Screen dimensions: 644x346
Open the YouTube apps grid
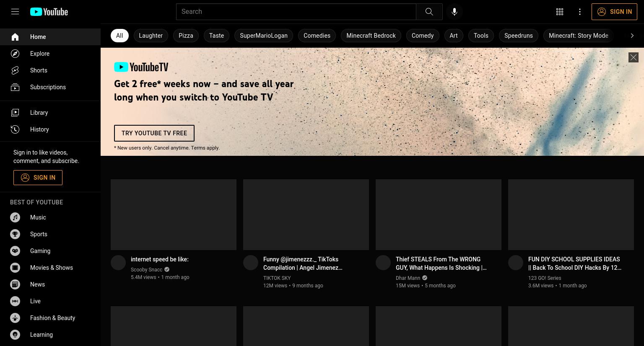pyautogui.click(x=560, y=12)
